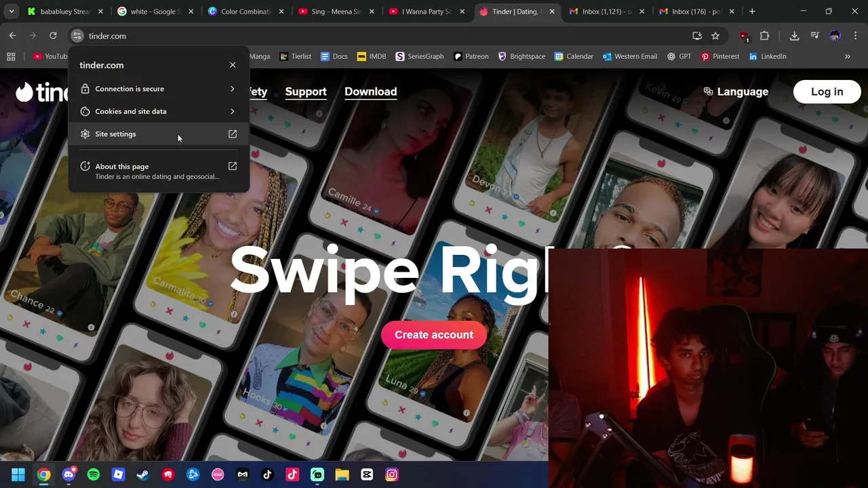Open the black TikTok taskbar icon
Image resolution: width=868 pixels, height=488 pixels.
(x=267, y=475)
